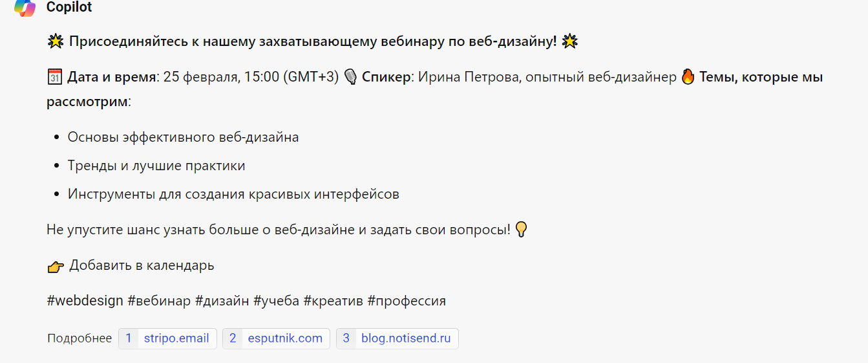Click the sparkle emoji before Присоединяйтесь
The width and height of the screenshot is (868, 363).
[x=56, y=42]
